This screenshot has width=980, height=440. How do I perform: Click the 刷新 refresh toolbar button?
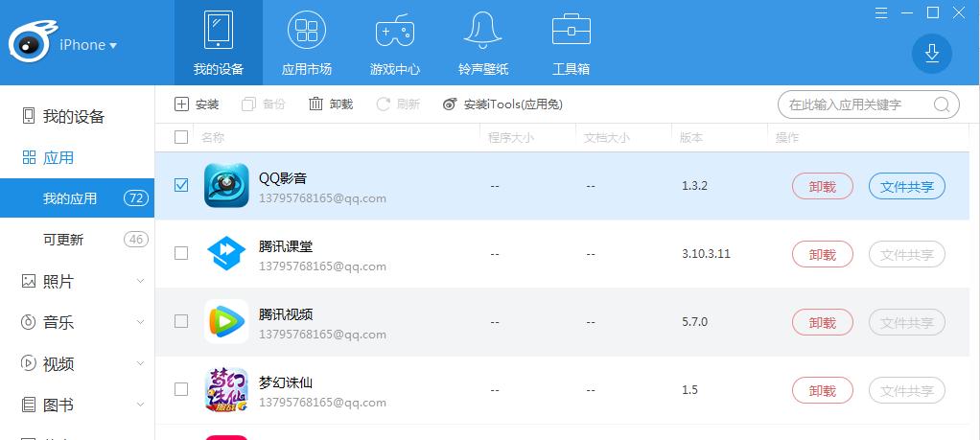[x=398, y=104]
